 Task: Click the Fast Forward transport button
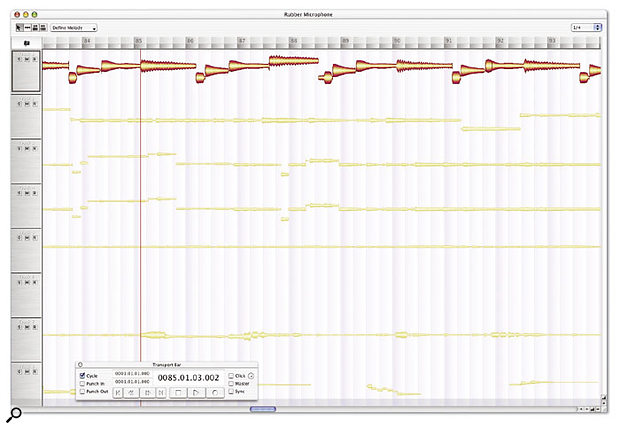[150, 393]
